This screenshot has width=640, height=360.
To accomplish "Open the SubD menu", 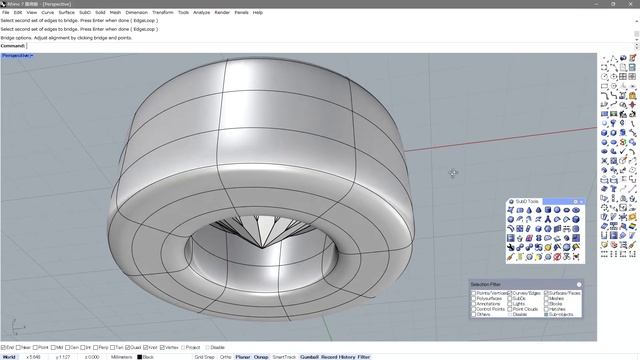I will tap(85, 13).
